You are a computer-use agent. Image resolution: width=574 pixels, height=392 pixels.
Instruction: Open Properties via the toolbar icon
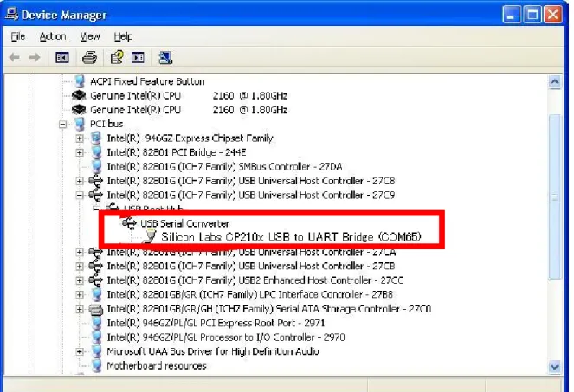(117, 57)
